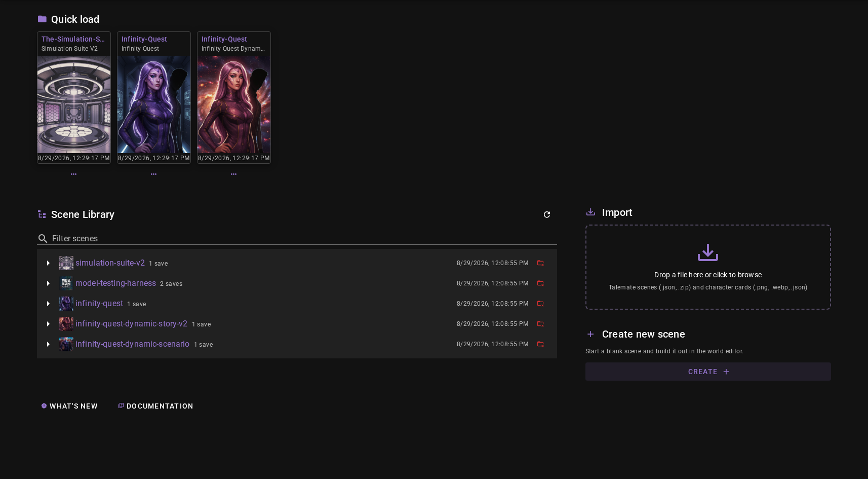Load The-Simulation-Suite quick load card

tap(74, 97)
